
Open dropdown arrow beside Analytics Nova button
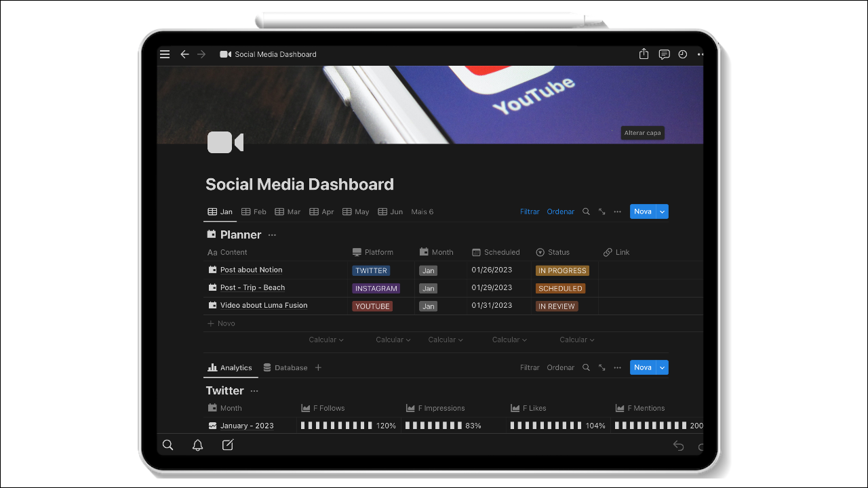663,367
